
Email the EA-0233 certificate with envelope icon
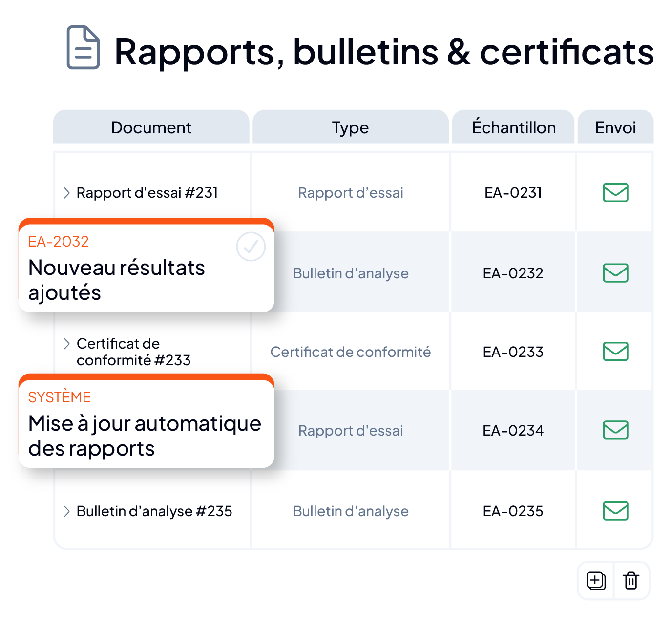click(x=615, y=352)
